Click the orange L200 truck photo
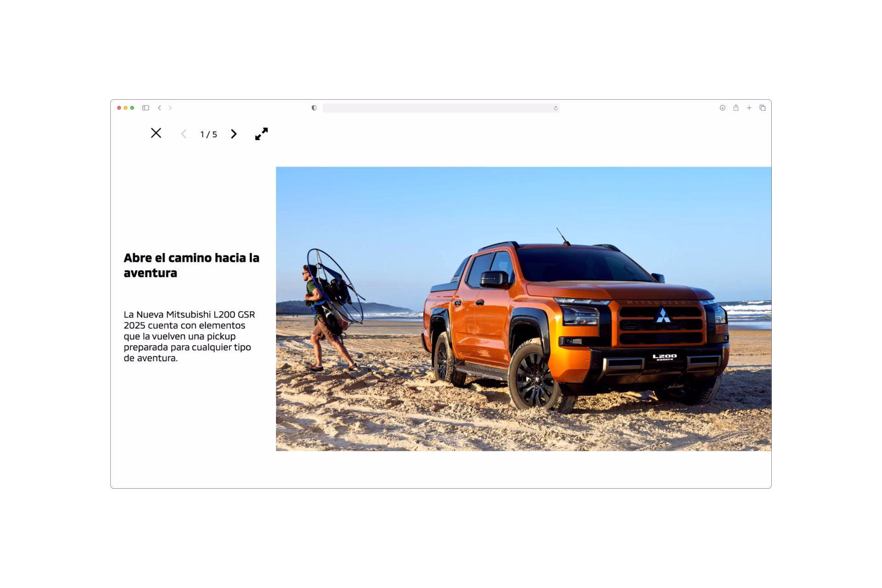The width and height of the screenshot is (882, 588). [574, 322]
